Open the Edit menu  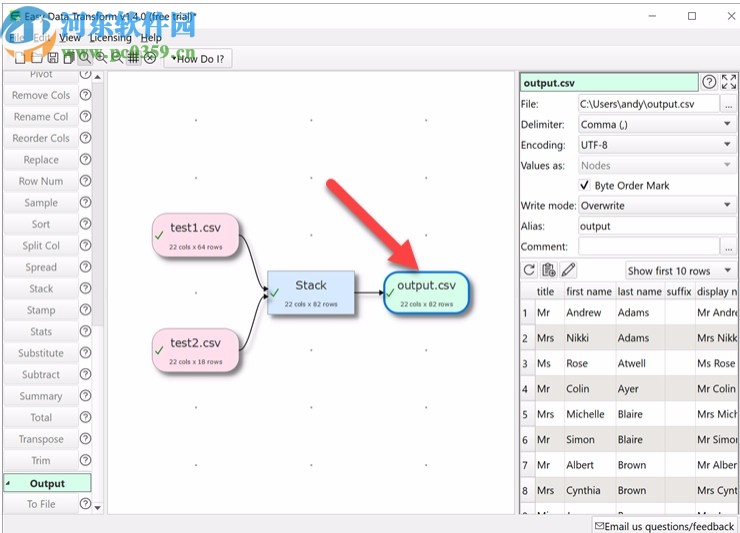pos(42,37)
